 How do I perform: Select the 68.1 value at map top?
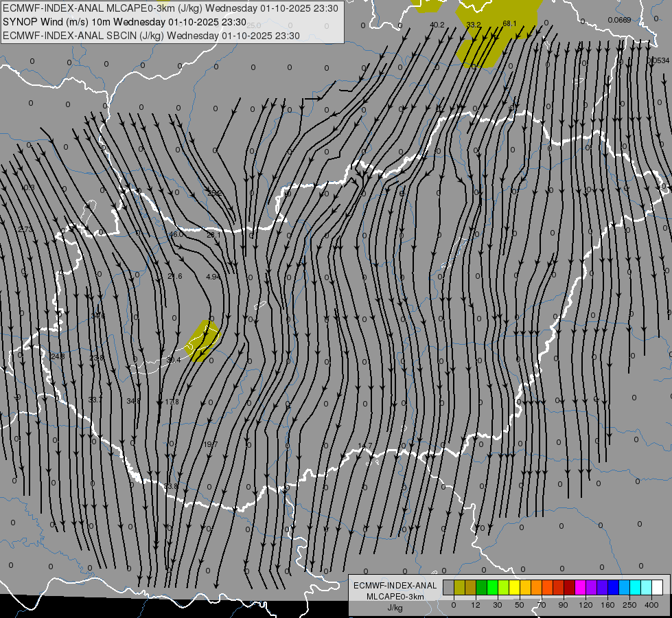pos(509,23)
